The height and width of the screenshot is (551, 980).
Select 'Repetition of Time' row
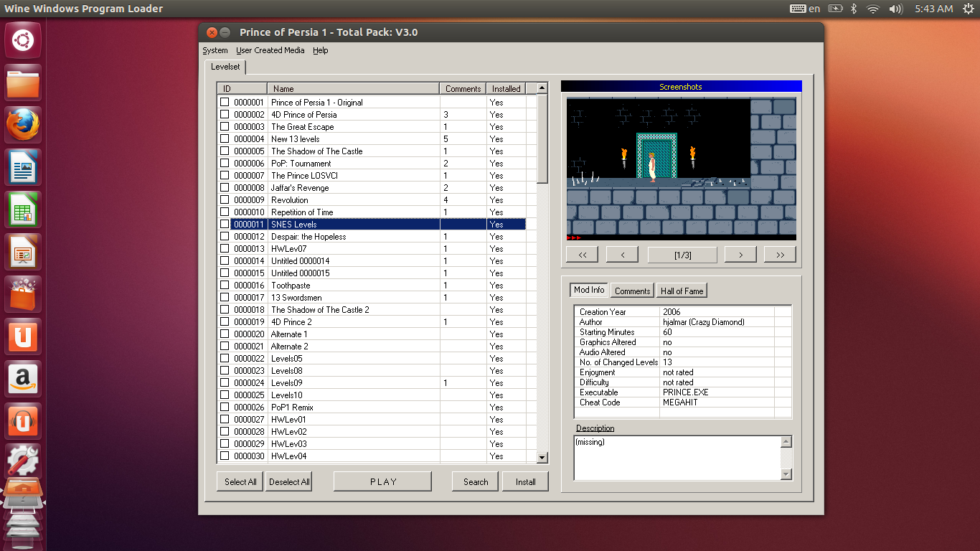[372, 212]
